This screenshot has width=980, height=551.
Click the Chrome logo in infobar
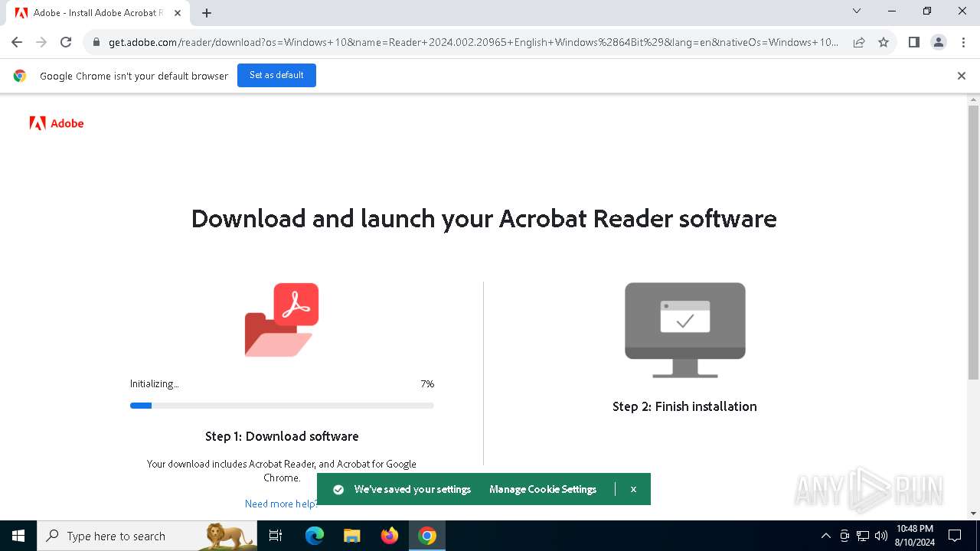pos(20,76)
